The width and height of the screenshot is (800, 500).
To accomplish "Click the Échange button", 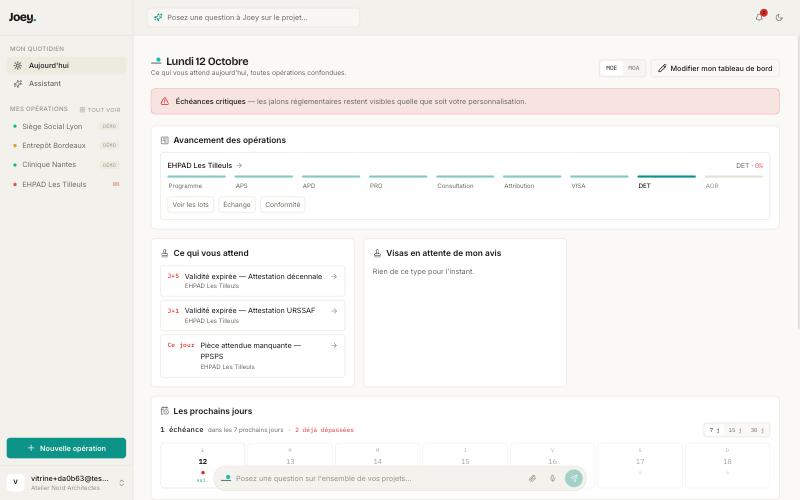I will click(237, 205).
